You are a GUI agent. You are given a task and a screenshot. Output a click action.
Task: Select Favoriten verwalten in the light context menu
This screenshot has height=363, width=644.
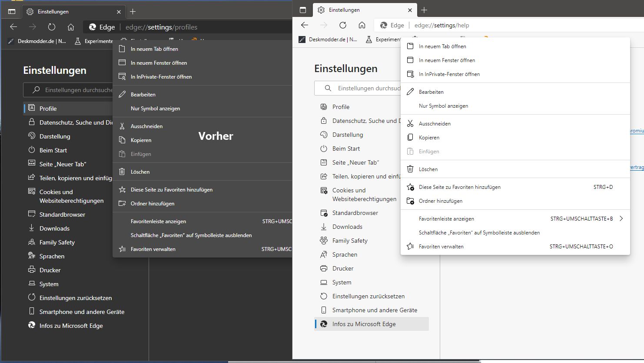(x=441, y=247)
